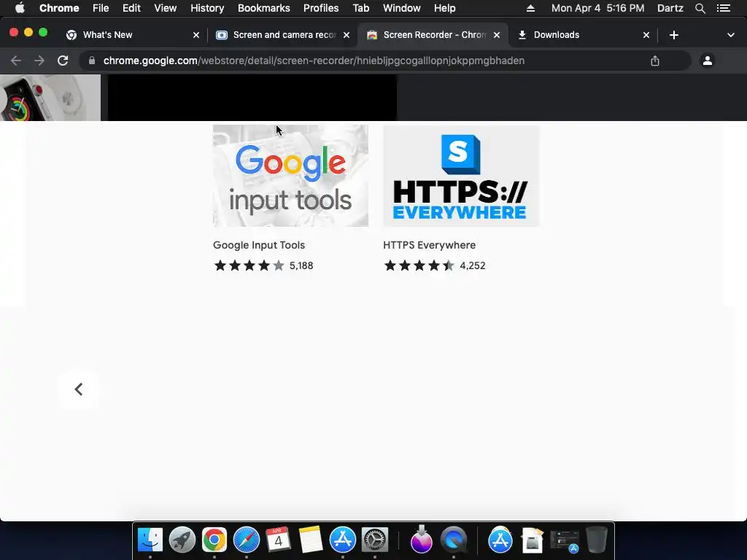The image size is (747, 560).
Task: Go back to previous page
Action: click(x=16, y=61)
